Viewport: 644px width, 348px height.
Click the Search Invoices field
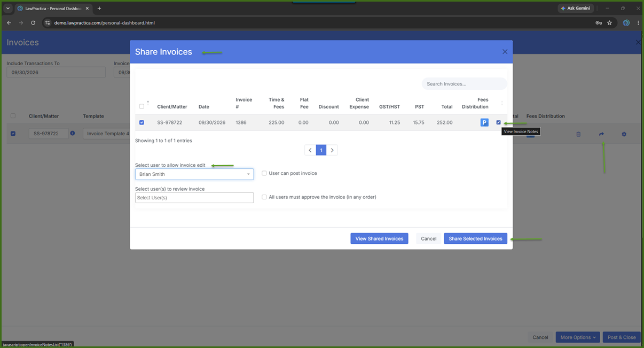click(464, 84)
